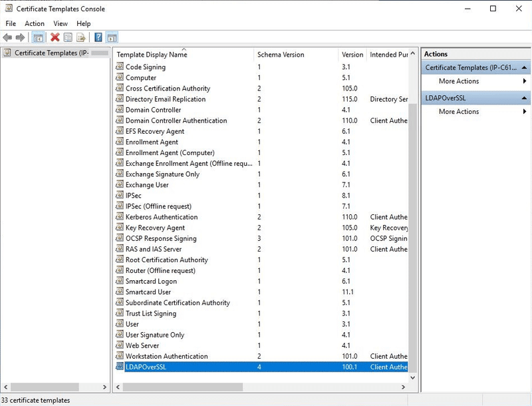The image size is (532, 406).
Task: Collapse the LDAPOverSSL actions section
Action: (524, 98)
